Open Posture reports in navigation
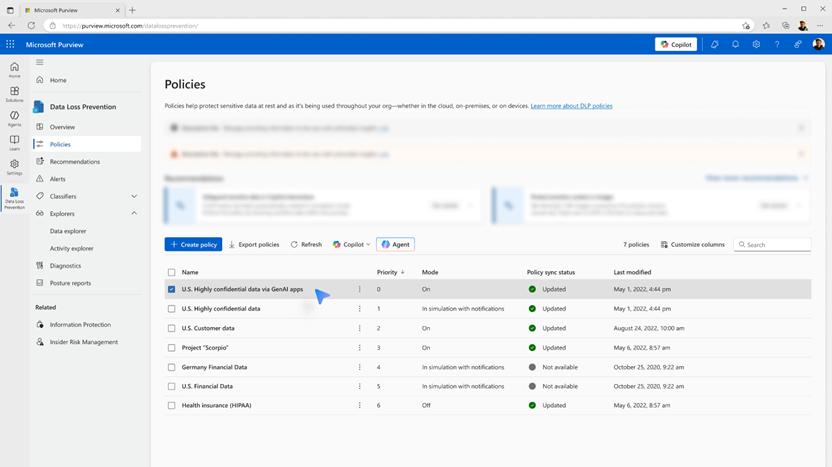The image size is (832, 467). (x=70, y=283)
